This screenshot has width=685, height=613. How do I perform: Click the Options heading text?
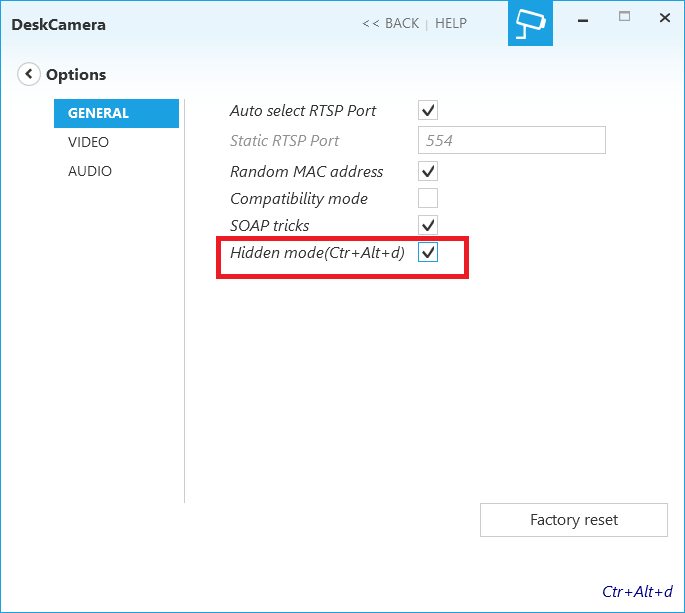76,74
